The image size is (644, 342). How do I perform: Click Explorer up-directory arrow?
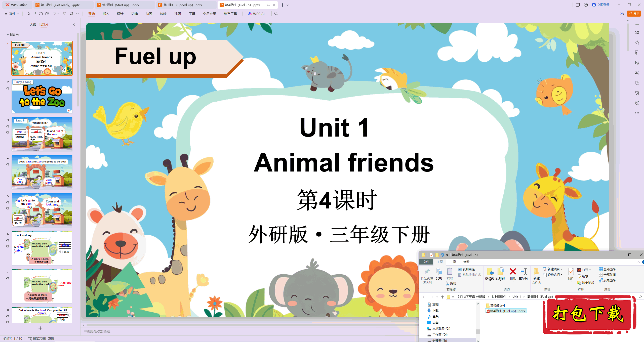click(x=442, y=297)
